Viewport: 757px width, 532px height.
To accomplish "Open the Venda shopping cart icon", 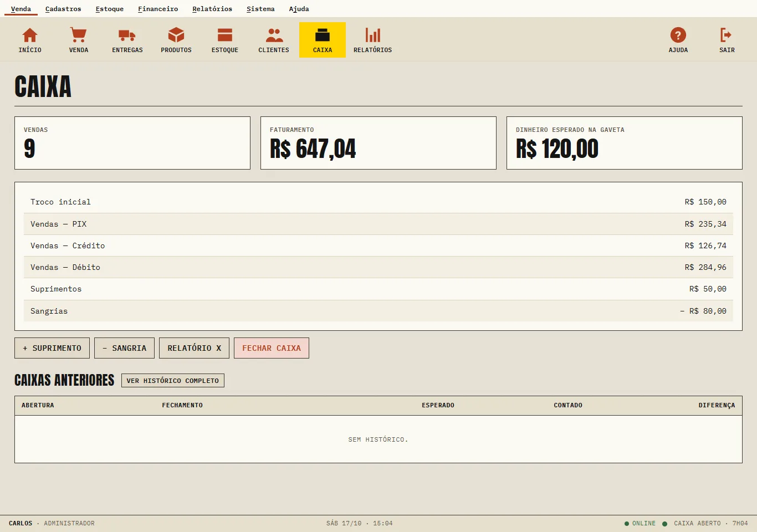I will [x=79, y=40].
